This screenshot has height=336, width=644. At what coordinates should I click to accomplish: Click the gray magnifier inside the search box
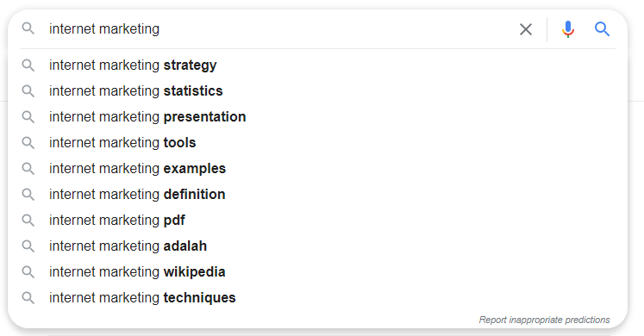[x=28, y=28]
